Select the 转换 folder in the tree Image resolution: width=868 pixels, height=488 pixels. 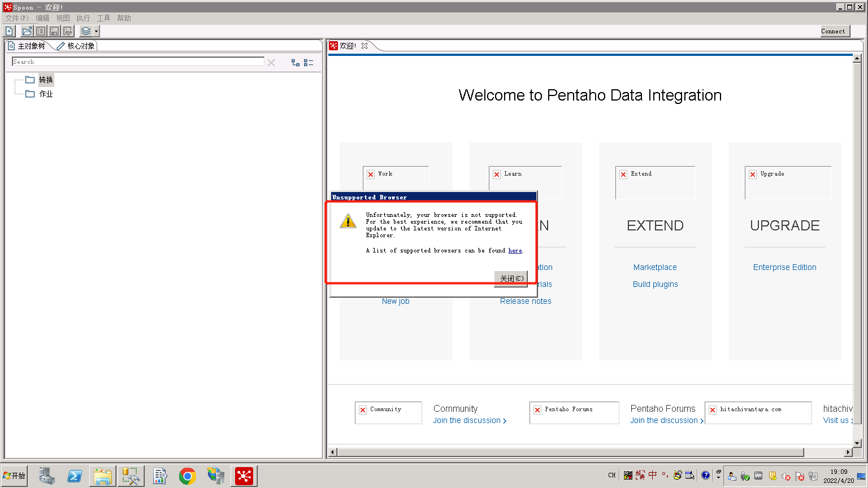pyautogui.click(x=40, y=80)
